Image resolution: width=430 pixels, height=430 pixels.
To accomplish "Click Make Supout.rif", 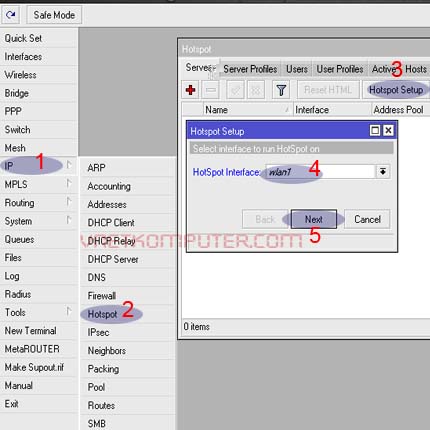I will pos(39,367).
